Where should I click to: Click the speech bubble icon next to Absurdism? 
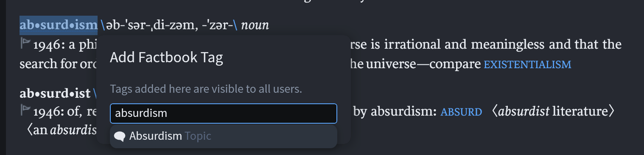(120, 136)
